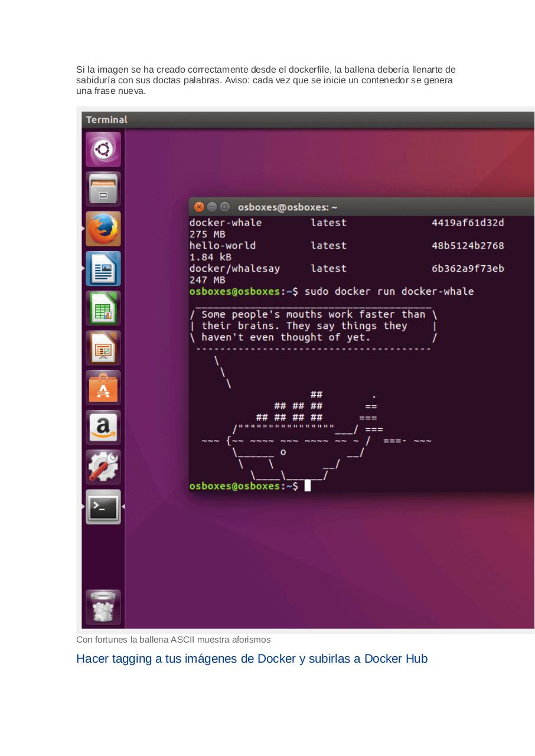The width and height of the screenshot is (535, 756).
Task: Launch the Amazon shortcut
Action: point(103,427)
